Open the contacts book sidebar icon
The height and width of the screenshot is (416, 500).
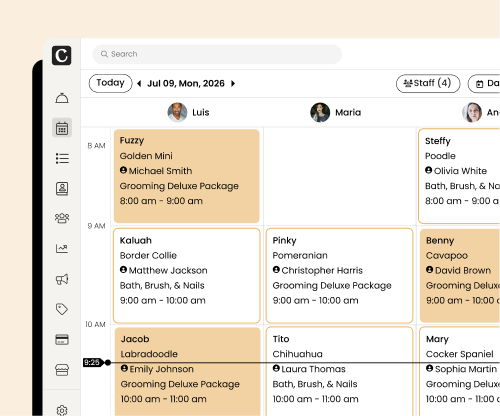coord(62,189)
